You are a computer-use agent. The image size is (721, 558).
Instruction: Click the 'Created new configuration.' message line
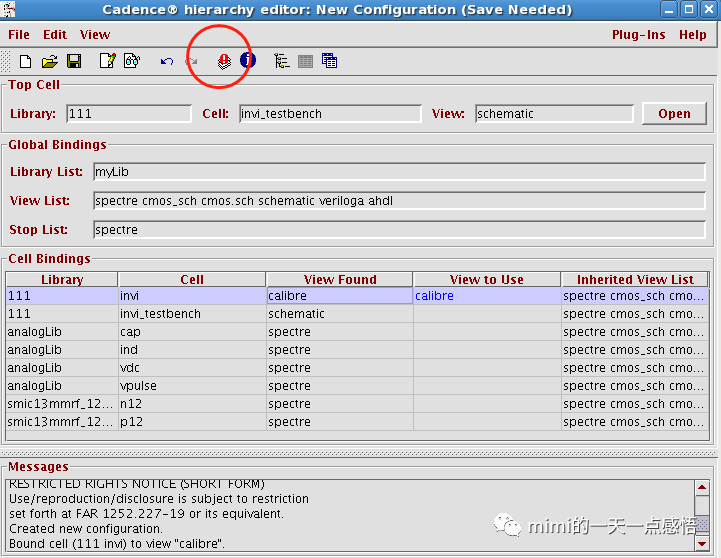[86, 529]
